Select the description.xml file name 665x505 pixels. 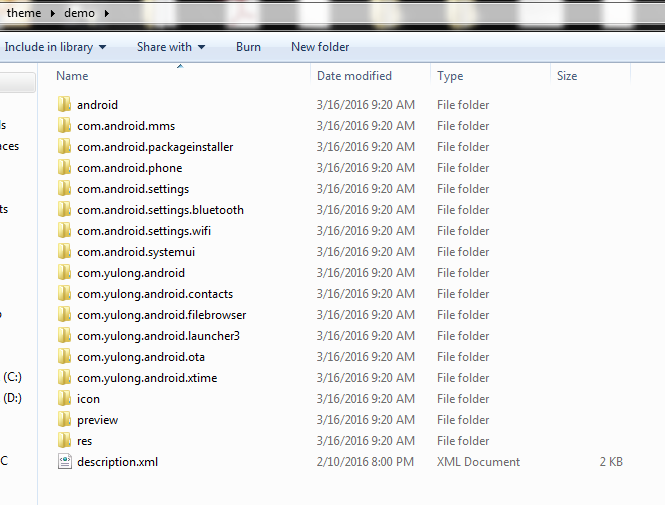pyautogui.click(x=117, y=462)
